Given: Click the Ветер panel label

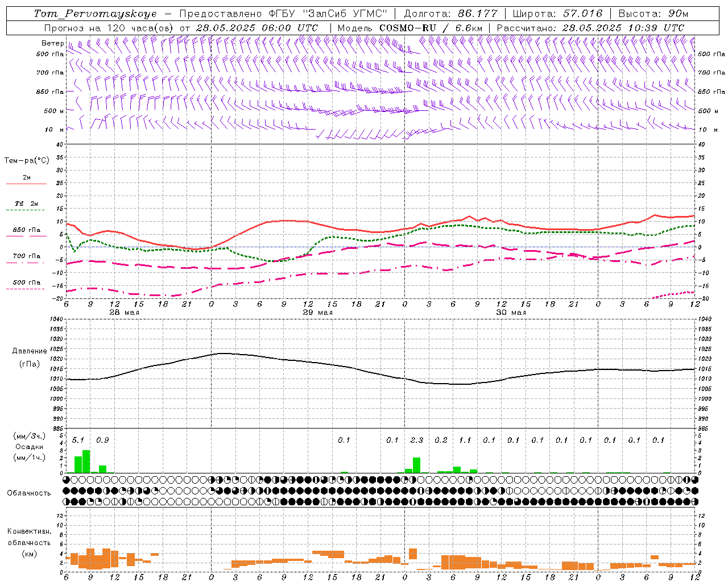Looking at the screenshot, I should 52,43.
